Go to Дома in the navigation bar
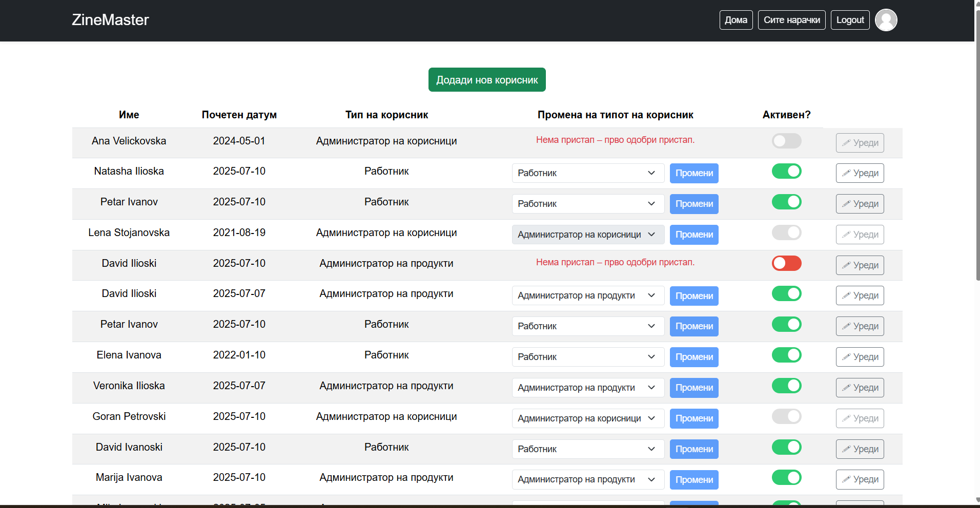 click(x=736, y=20)
